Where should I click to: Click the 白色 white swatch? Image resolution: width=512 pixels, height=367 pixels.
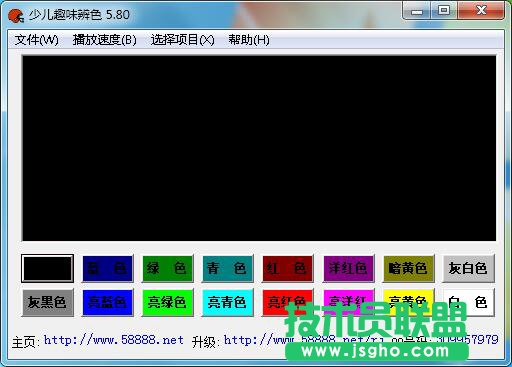point(468,303)
